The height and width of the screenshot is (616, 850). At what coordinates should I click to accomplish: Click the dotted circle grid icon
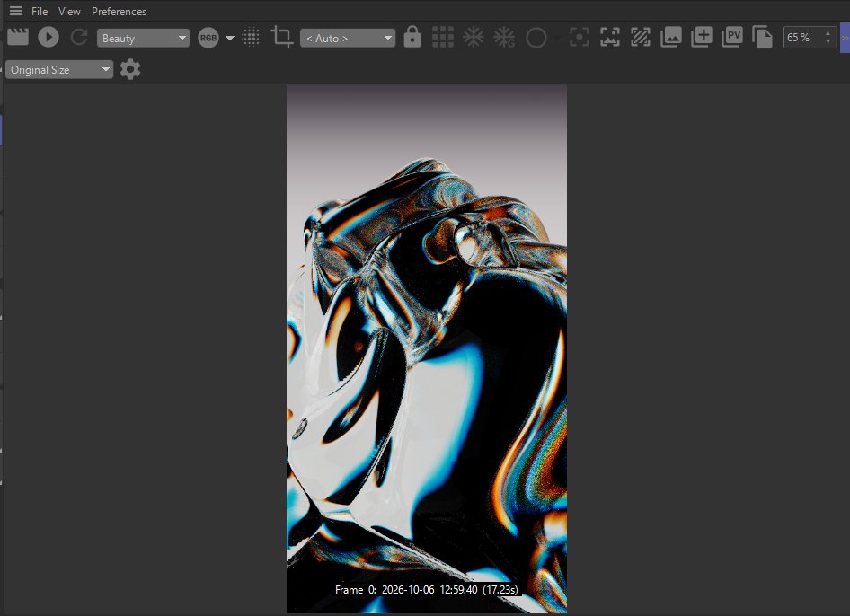(x=252, y=38)
